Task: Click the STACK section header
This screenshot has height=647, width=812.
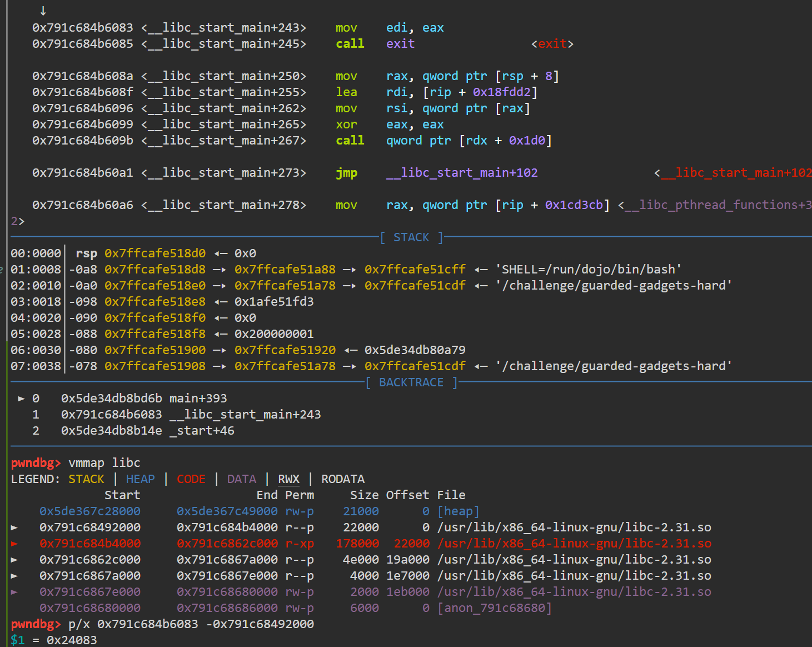Action: click(411, 237)
